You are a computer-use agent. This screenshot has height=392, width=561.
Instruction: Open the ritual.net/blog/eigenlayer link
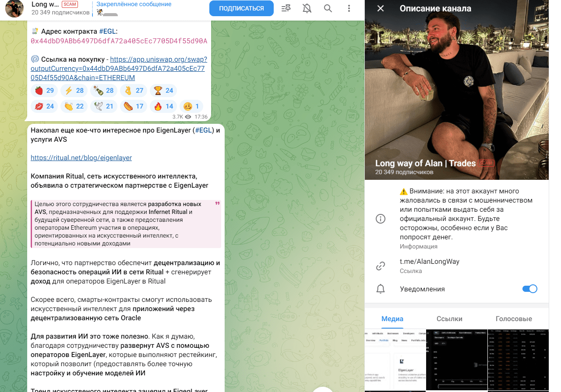click(x=81, y=157)
